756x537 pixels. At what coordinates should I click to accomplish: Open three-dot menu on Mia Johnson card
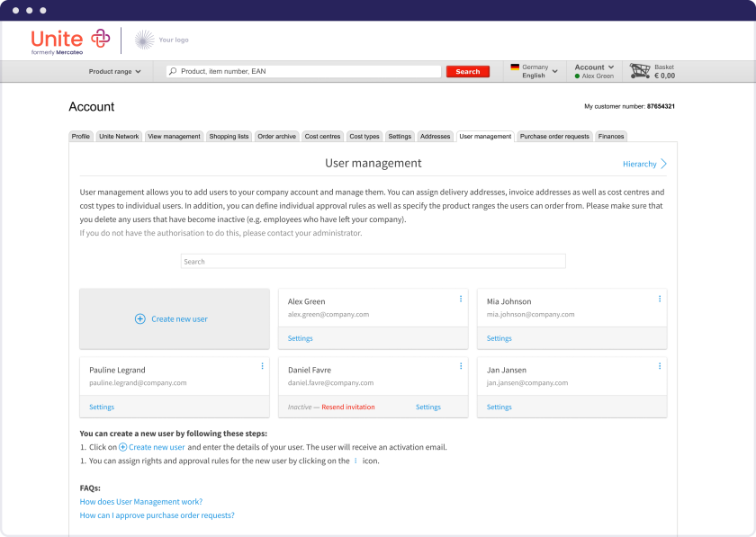coord(660,299)
